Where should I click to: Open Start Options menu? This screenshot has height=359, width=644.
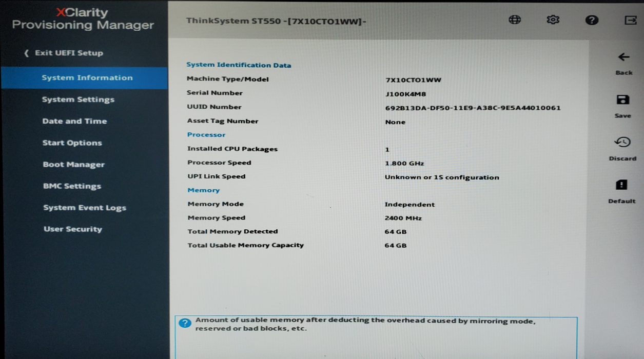pyautogui.click(x=72, y=143)
